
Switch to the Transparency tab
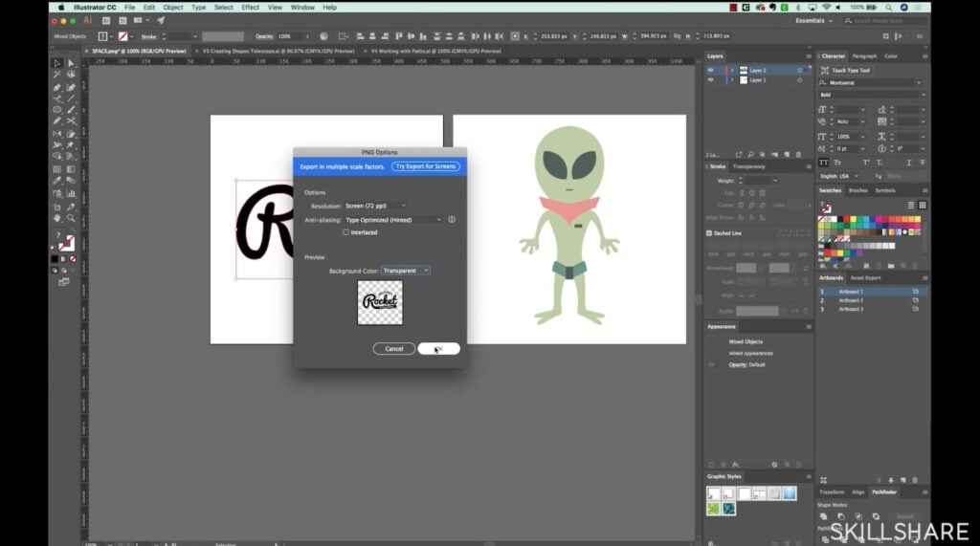(748, 166)
